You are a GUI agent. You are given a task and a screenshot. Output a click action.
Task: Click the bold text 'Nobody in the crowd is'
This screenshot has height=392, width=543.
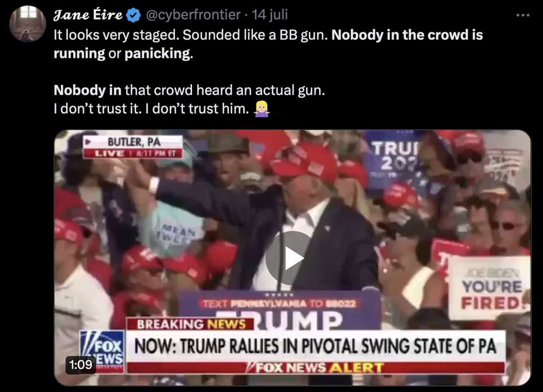coord(407,35)
